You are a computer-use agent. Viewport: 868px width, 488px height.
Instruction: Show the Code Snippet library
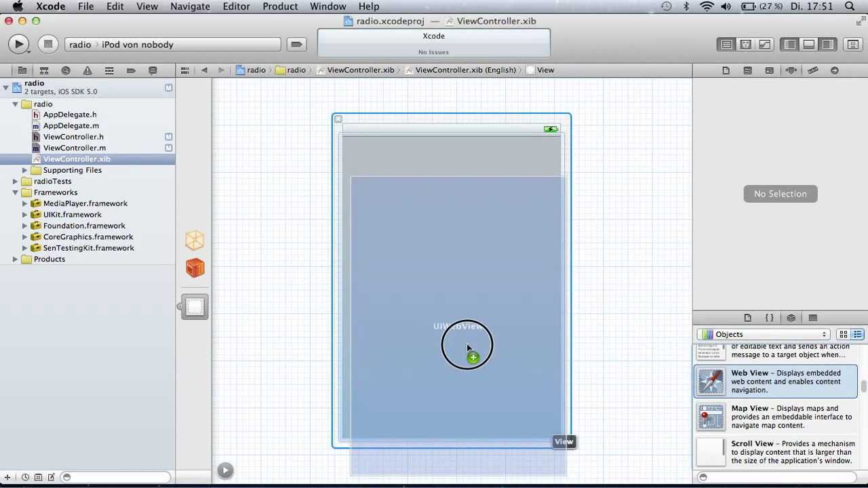point(769,318)
